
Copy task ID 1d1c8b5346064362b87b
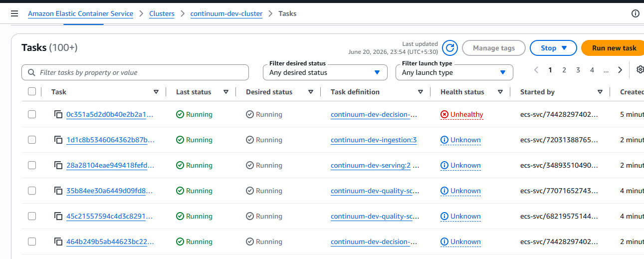point(58,140)
